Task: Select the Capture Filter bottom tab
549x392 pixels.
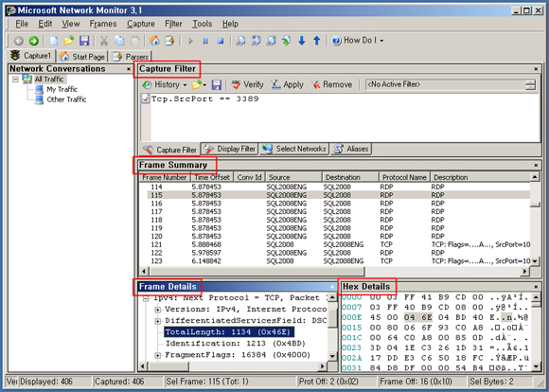Action: pyautogui.click(x=169, y=150)
